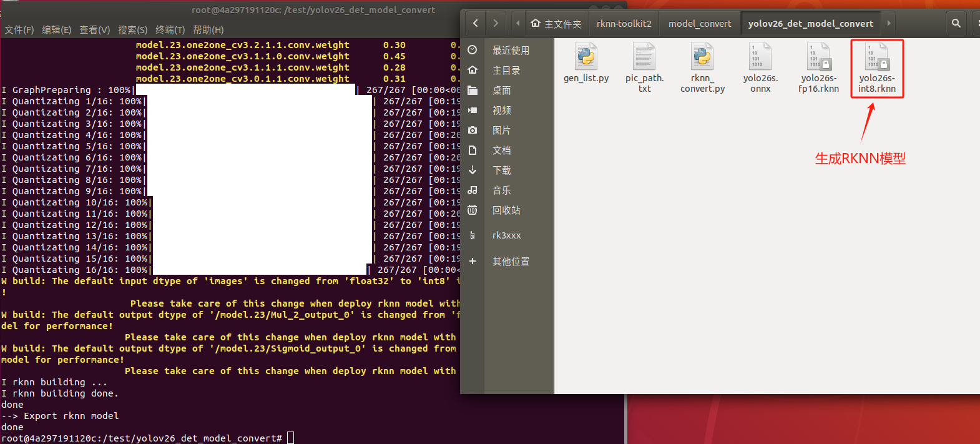
Task: Open the terminal 查看(V) menu
Action: point(94,29)
